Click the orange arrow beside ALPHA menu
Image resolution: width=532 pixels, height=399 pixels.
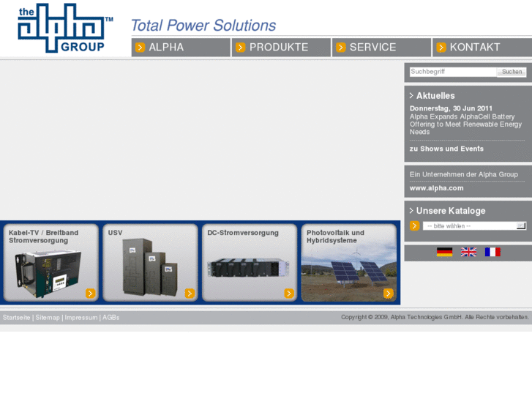click(x=140, y=47)
